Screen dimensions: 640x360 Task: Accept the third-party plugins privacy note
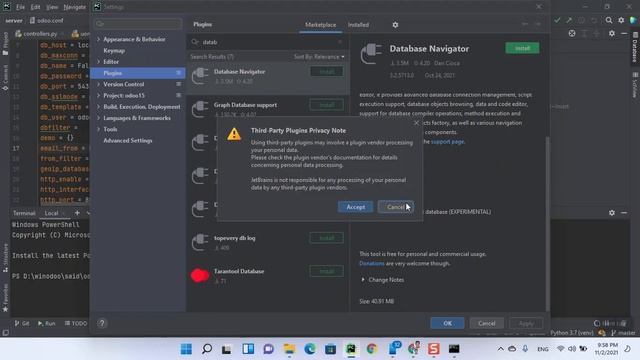point(356,207)
